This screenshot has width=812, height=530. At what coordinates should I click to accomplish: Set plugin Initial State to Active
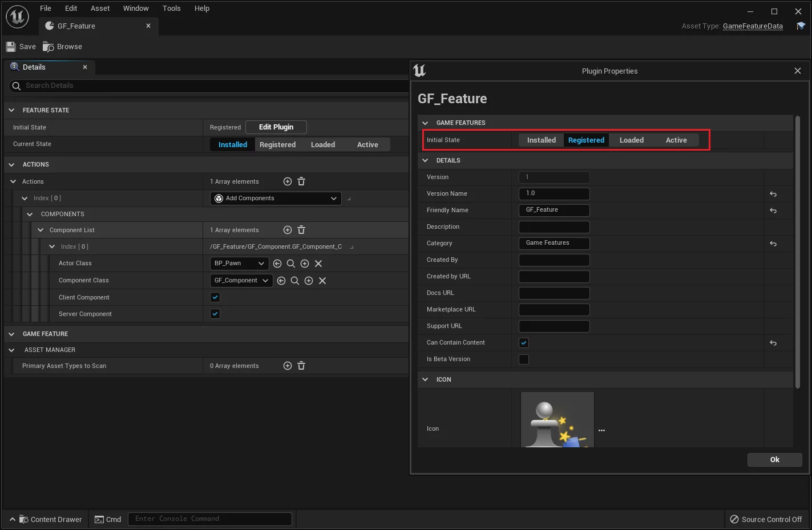(x=676, y=140)
